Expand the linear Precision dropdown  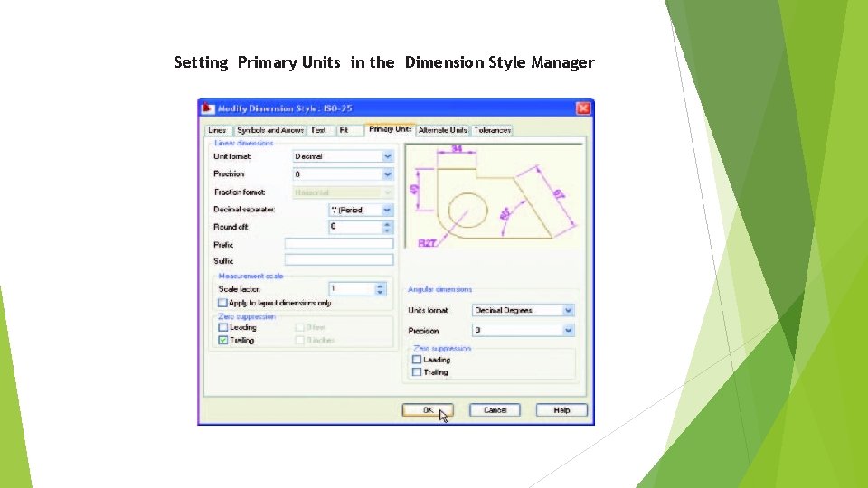point(343,174)
